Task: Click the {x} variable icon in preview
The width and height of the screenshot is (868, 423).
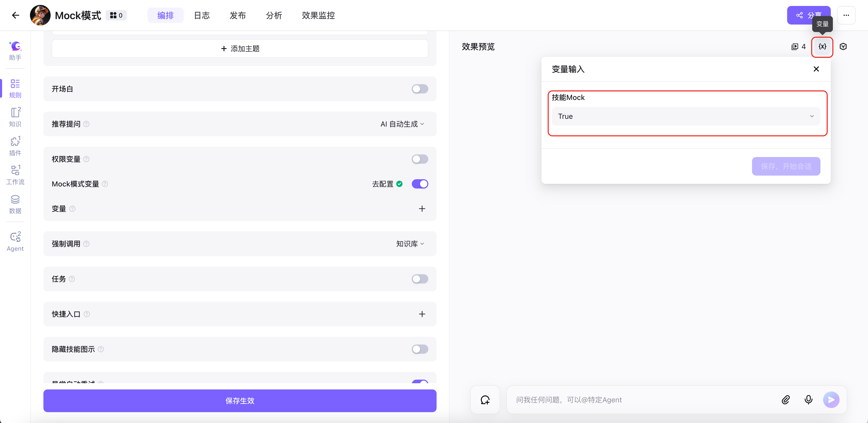Action: point(822,46)
